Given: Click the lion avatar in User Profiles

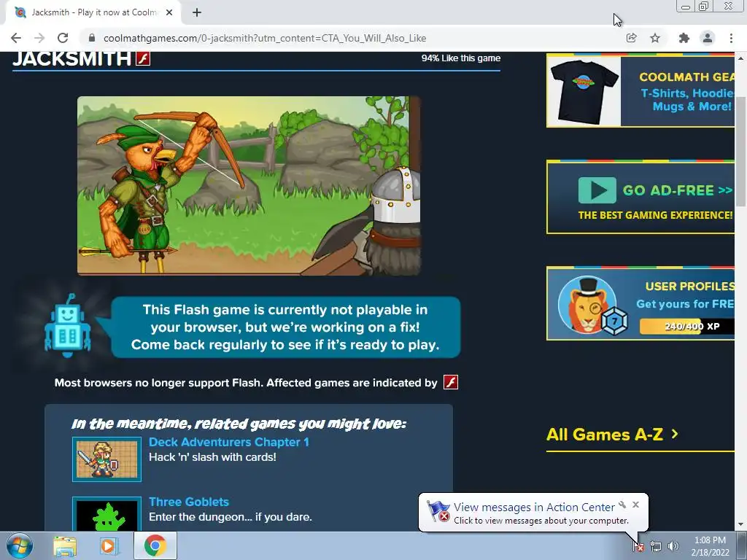Looking at the screenshot, I should (587, 305).
